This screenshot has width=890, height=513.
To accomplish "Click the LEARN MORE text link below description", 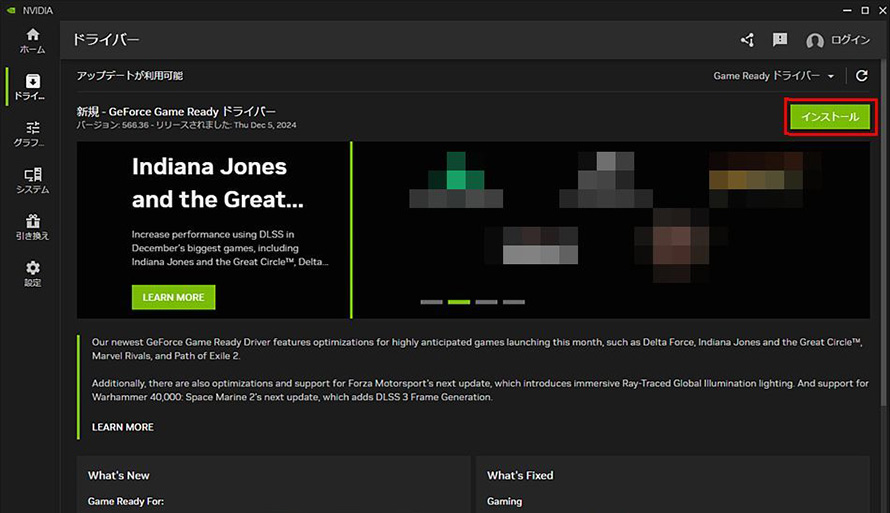I will (x=123, y=427).
